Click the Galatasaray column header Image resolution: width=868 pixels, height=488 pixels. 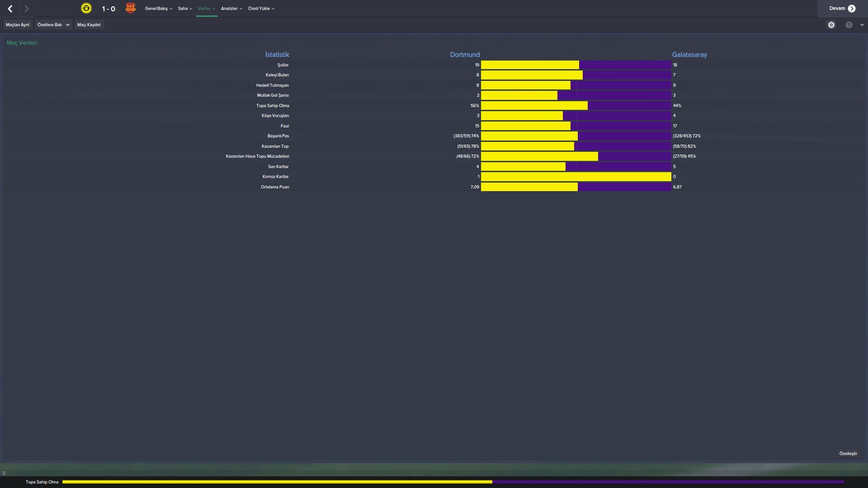(689, 55)
